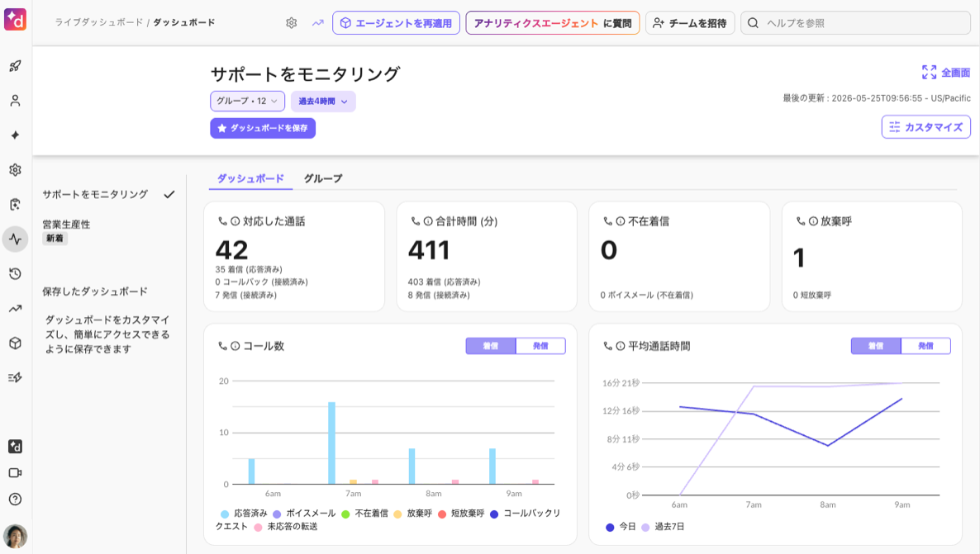Image resolution: width=980 pixels, height=554 pixels.
Task: Open the history clock icon in sidebar
Action: tap(15, 273)
